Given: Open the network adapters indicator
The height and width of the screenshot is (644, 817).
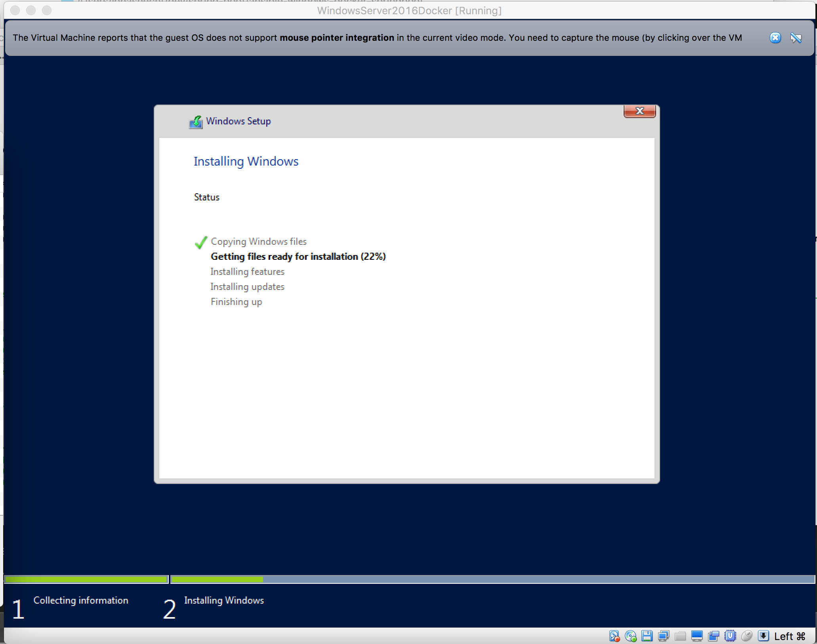Looking at the screenshot, I should click(x=664, y=636).
